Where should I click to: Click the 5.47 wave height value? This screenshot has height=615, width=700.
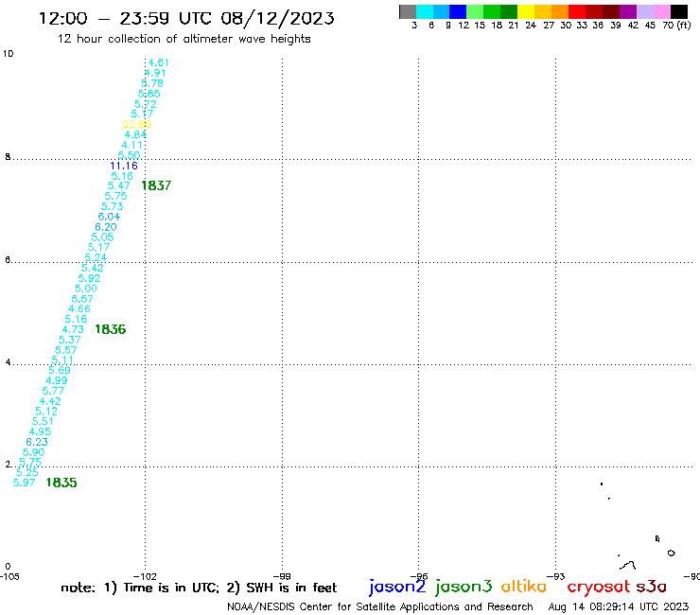click(x=119, y=185)
